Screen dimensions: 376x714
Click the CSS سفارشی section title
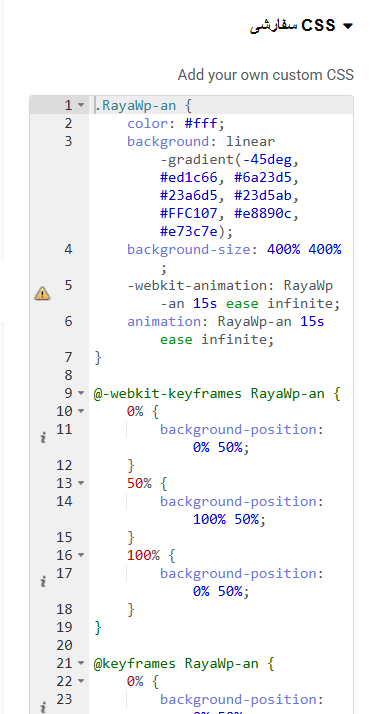[293, 26]
